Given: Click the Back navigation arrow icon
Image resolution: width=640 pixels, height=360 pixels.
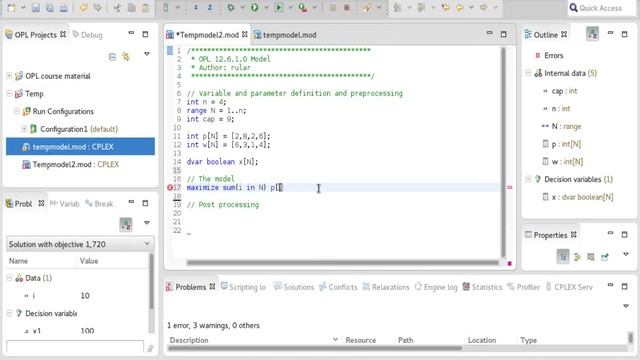Looking at the screenshot, I should (460, 8).
